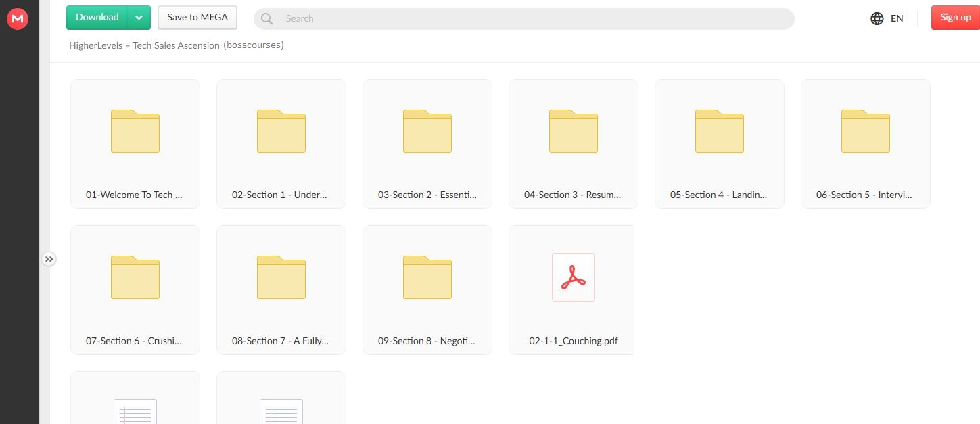Image resolution: width=980 pixels, height=424 pixels.
Task: Open the EN language selector
Action: (897, 18)
